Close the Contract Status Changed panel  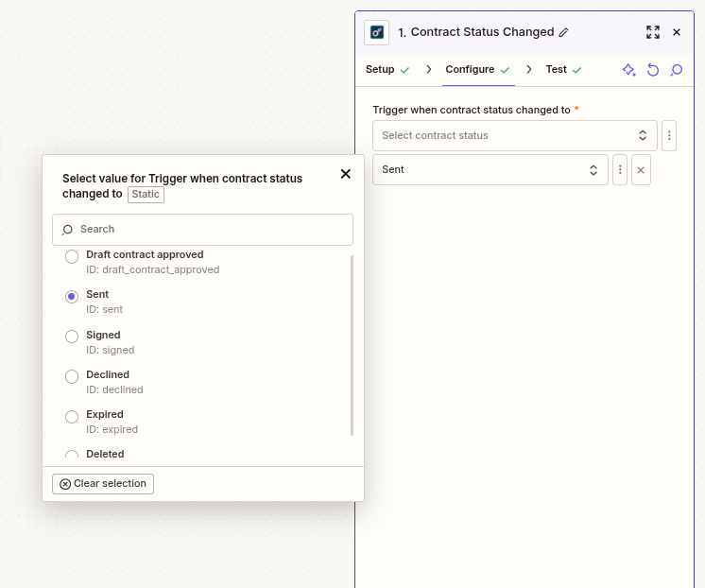coord(677,32)
